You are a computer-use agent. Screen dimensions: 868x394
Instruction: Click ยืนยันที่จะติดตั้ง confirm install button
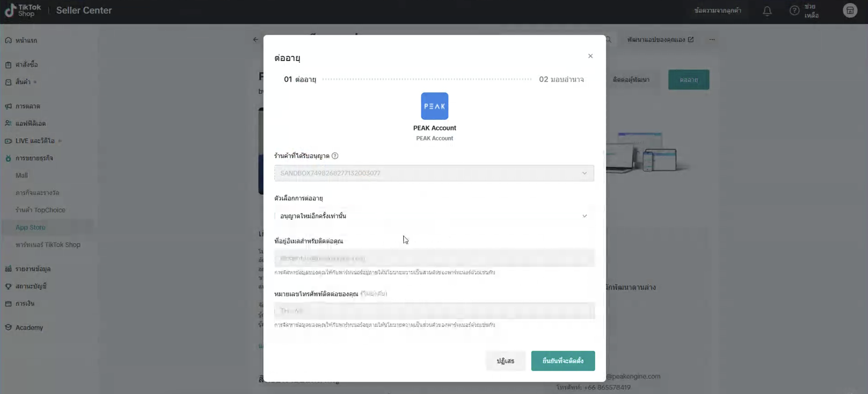[563, 361]
